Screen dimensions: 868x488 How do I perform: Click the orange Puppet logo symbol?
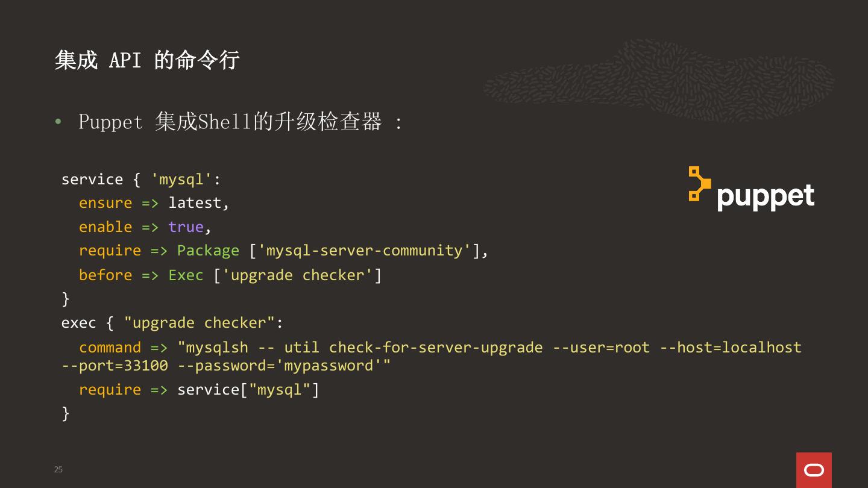(x=699, y=183)
